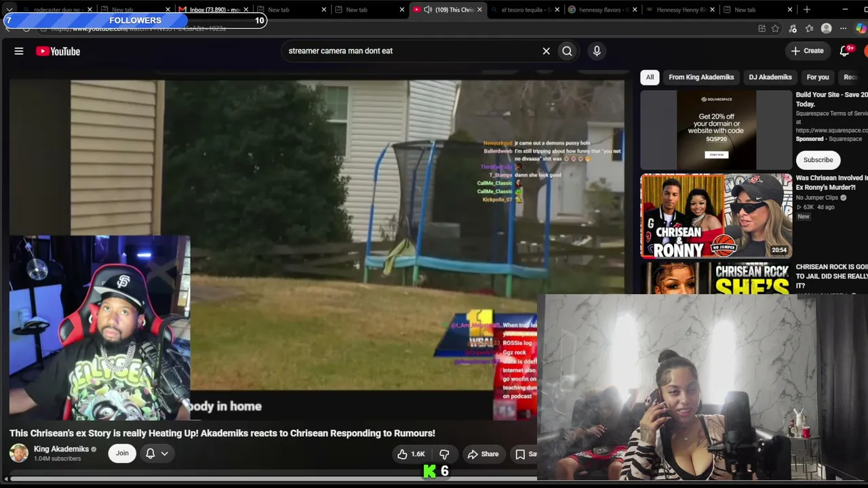
Task: Open the tab search dropdown arrow
Action: [x=9, y=9]
